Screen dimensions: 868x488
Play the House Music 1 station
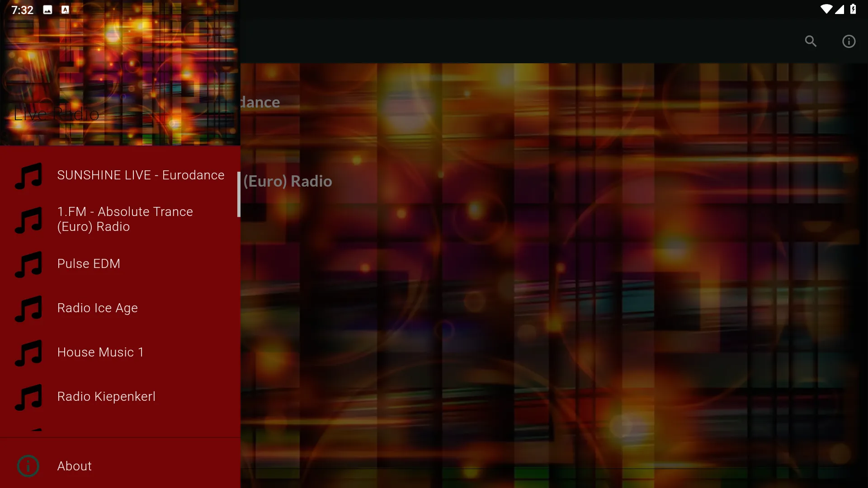pos(120,352)
